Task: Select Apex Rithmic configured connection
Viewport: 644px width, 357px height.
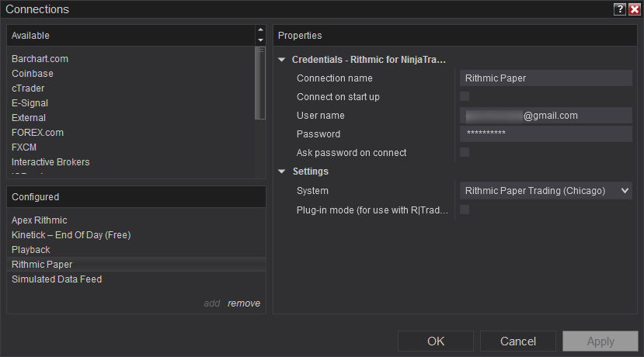Action: [137, 220]
